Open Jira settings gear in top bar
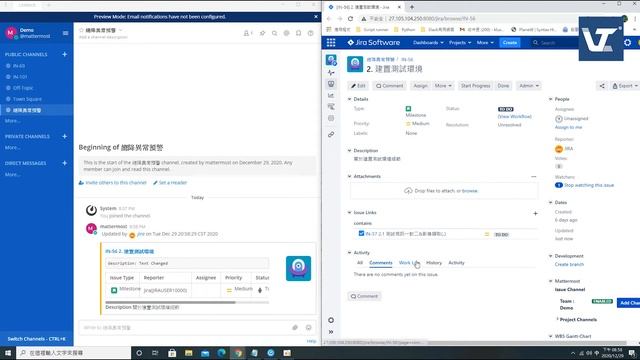640x360 pixels. (627, 42)
